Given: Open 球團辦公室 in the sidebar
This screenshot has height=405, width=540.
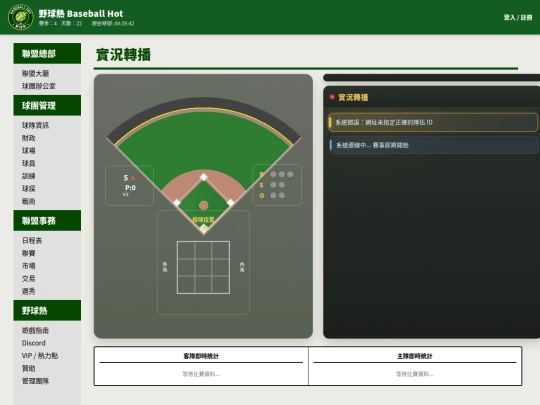Looking at the screenshot, I should (39, 86).
